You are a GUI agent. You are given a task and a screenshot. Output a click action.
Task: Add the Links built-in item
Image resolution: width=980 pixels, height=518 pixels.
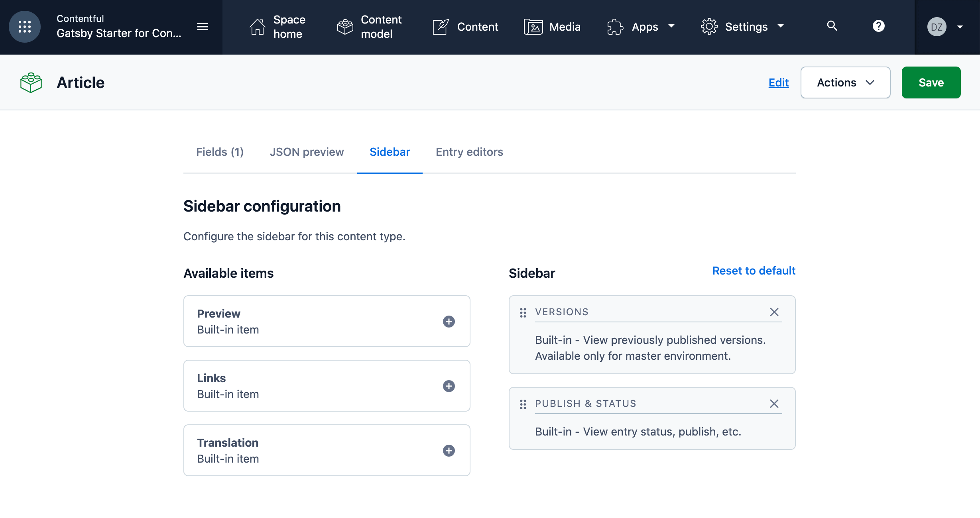449,386
